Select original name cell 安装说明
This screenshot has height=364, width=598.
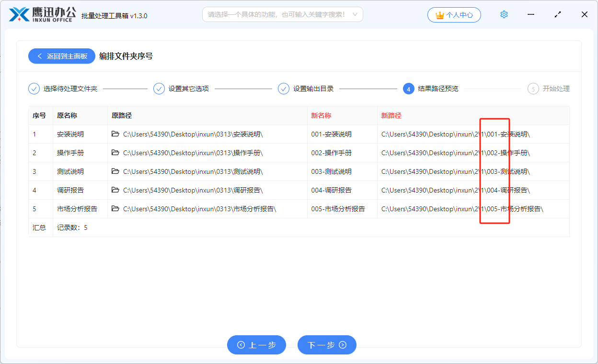click(70, 134)
